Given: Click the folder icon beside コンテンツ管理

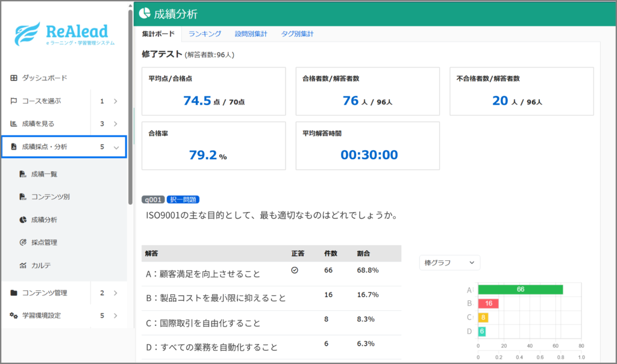Looking at the screenshot, I should [14, 293].
